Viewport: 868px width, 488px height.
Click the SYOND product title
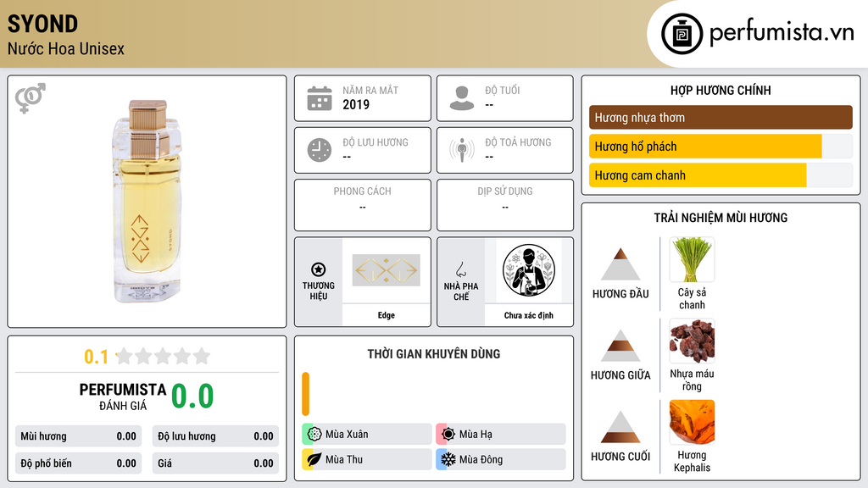42,25
